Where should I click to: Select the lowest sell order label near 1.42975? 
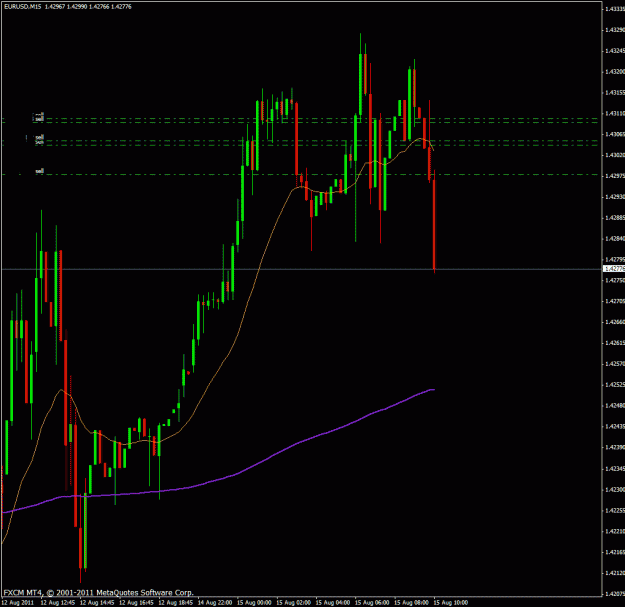(39, 171)
